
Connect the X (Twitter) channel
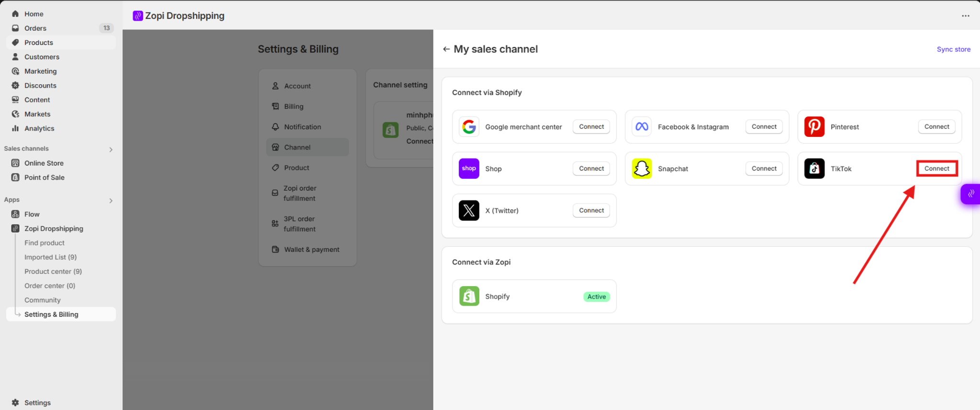[x=591, y=211]
